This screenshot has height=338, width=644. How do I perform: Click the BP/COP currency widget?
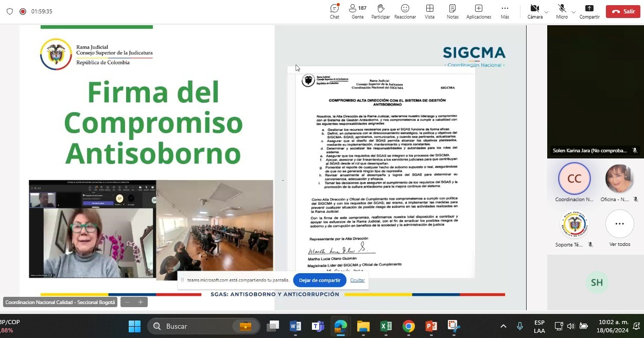(x=10, y=326)
